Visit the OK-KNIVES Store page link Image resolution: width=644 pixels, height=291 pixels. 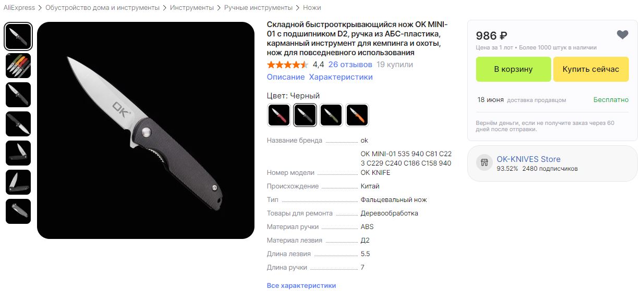pyautogui.click(x=528, y=159)
